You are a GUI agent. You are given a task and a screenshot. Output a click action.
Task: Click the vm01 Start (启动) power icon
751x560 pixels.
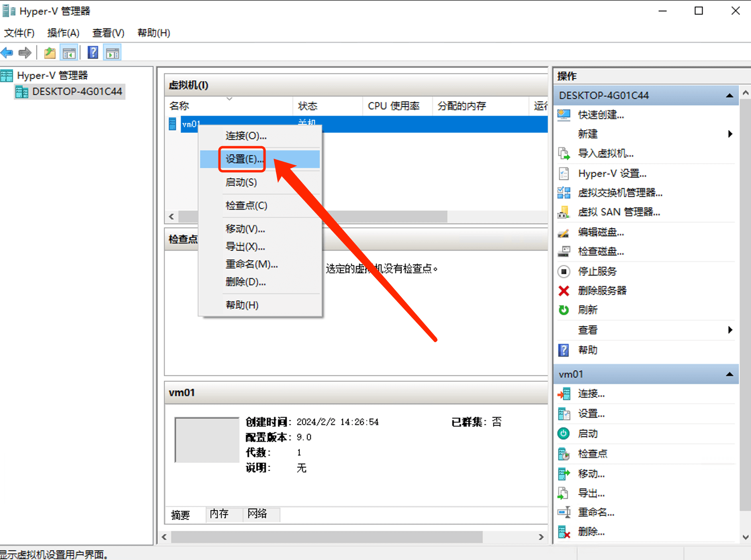(564, 433)
